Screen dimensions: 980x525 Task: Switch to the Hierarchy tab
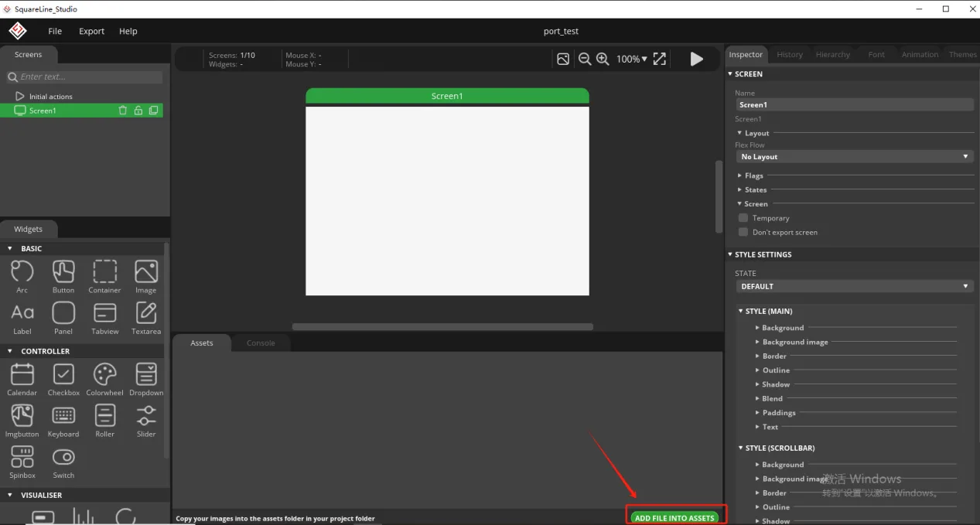coord(832,55)
